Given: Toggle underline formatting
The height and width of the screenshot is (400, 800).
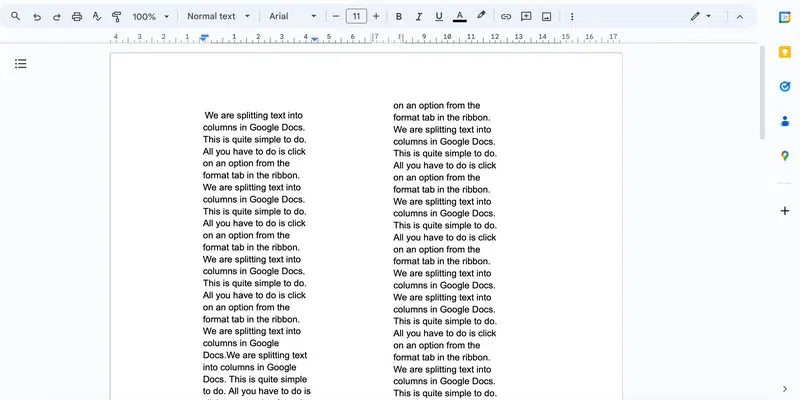Looking at the screenshot, I should coord(439,16).
